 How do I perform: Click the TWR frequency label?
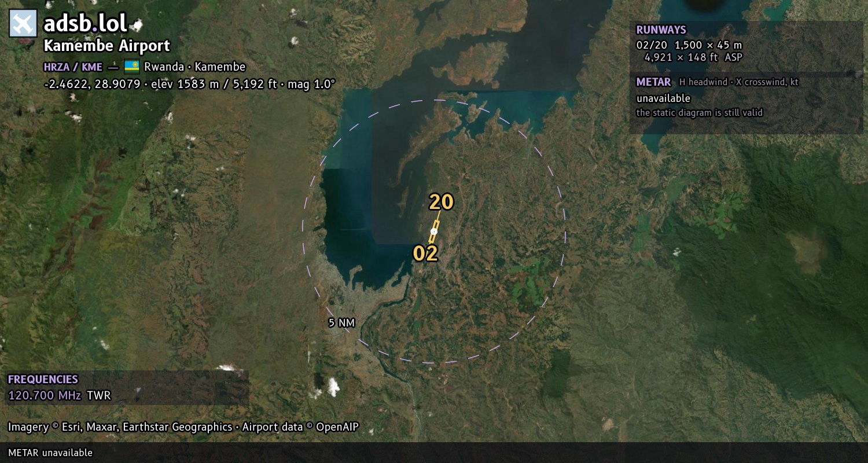pyautogui.click(x=98, y=396)
